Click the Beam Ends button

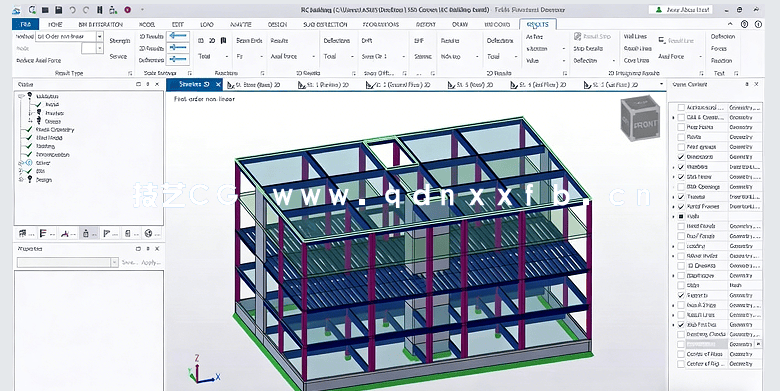(249, 41)
